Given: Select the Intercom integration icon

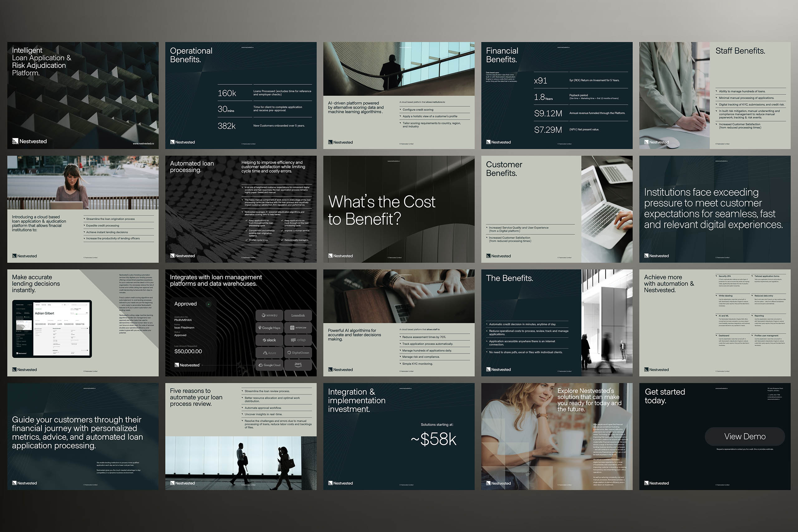Looking at the screenshot, I should [298, 328].
